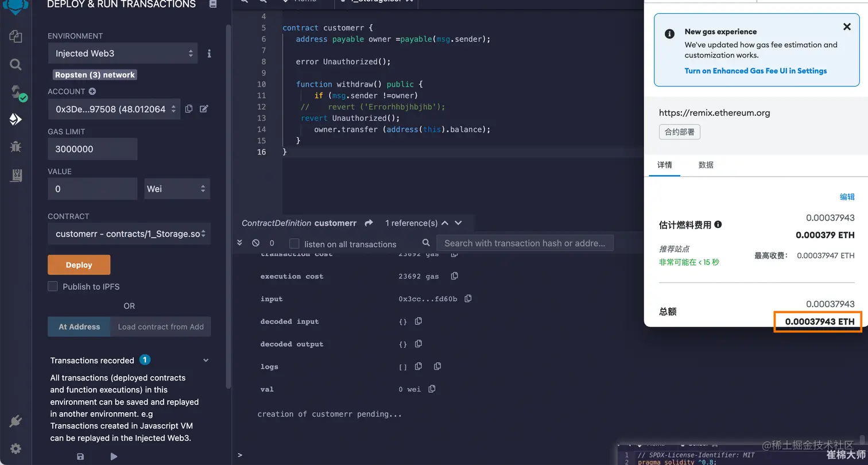This screenshot has height=465, width=868.
Task: Click the info icon beside 估计燃料费用
Action: [718, 224]
